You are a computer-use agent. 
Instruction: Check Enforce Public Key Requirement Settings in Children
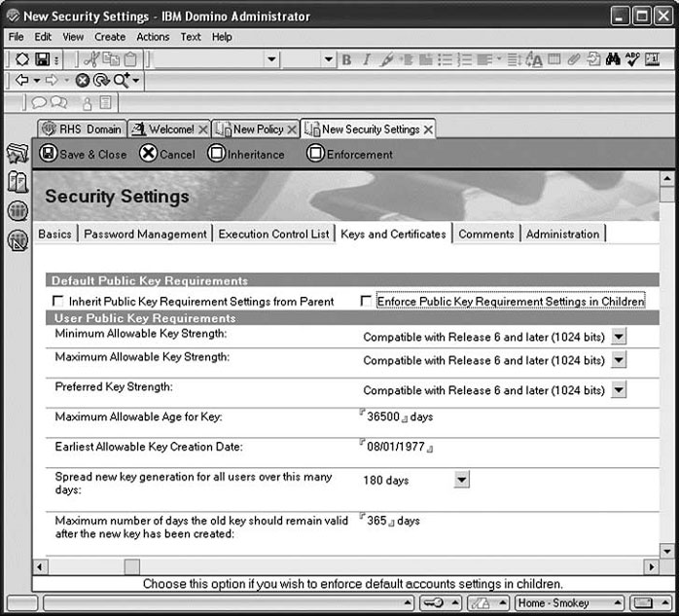[x=366, y=301]
